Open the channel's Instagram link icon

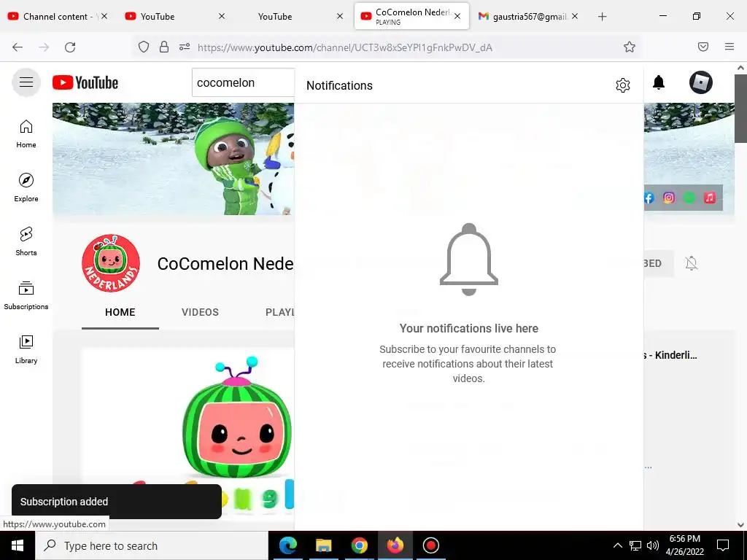[669, 198]
